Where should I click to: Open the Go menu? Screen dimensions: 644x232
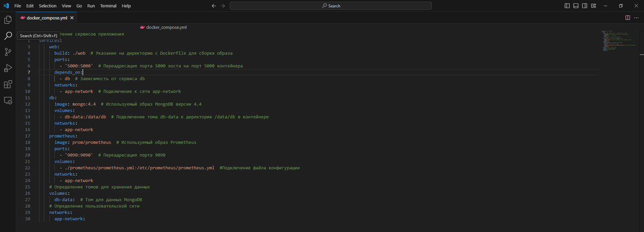[x=79, y=5]
